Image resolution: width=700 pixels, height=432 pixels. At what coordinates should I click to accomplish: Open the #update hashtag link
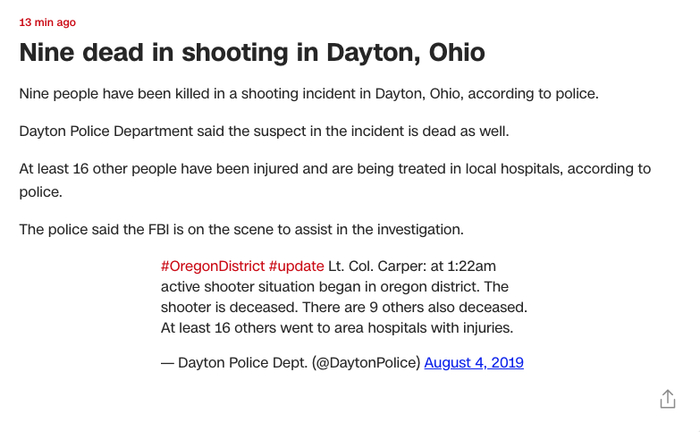coord(296,266)
